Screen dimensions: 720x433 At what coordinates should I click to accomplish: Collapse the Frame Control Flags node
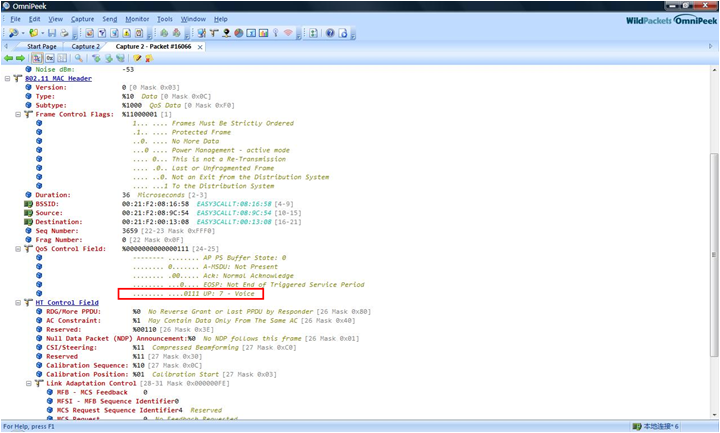point(18,114)
